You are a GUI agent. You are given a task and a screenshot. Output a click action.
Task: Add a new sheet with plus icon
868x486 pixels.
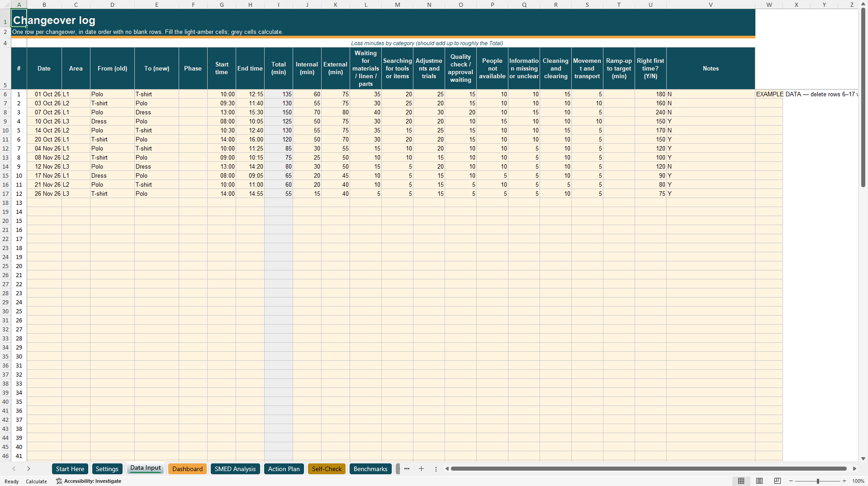pyautogui.click(x=421, y=469)
